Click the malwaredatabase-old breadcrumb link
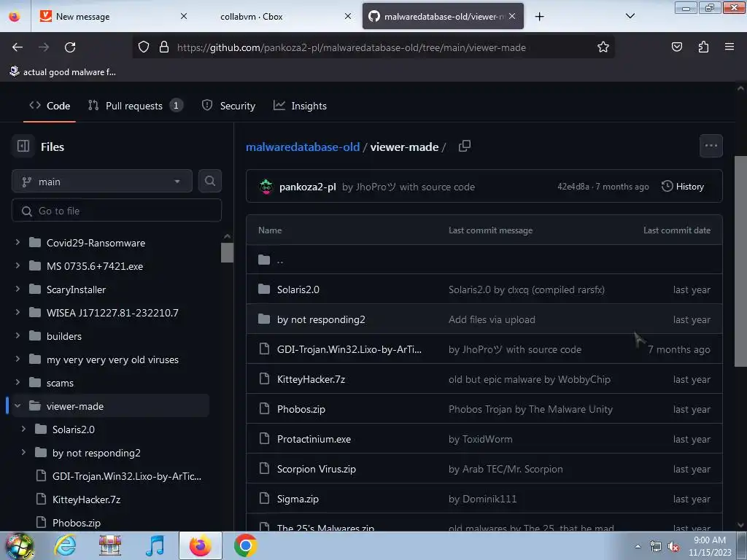The image size is (747, 560). coord(303,147)
